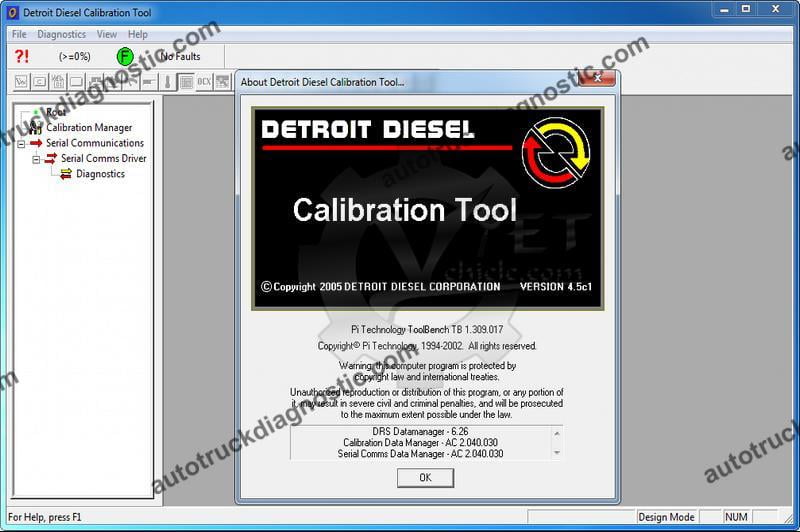Screen dimensions: 800x532
Task: Click the OCX text toolbar icon
Action: pos(204,82)
